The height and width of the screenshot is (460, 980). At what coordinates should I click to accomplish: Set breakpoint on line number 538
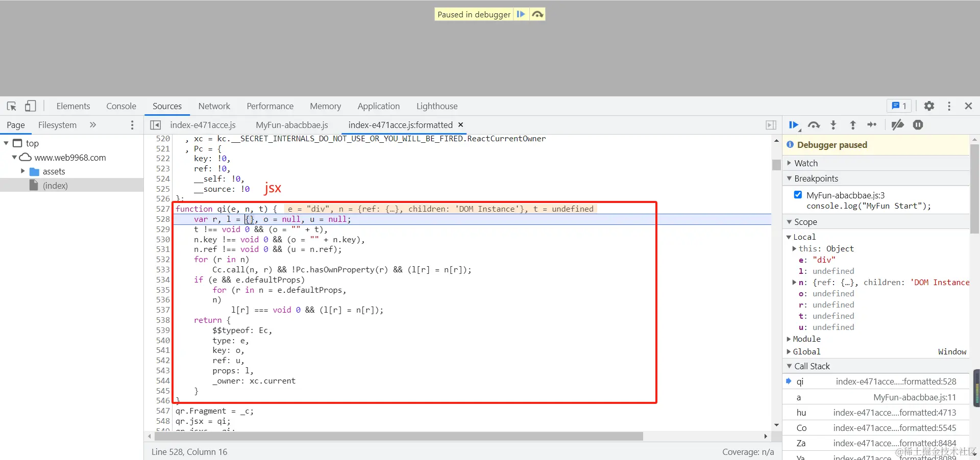point(163,320)
